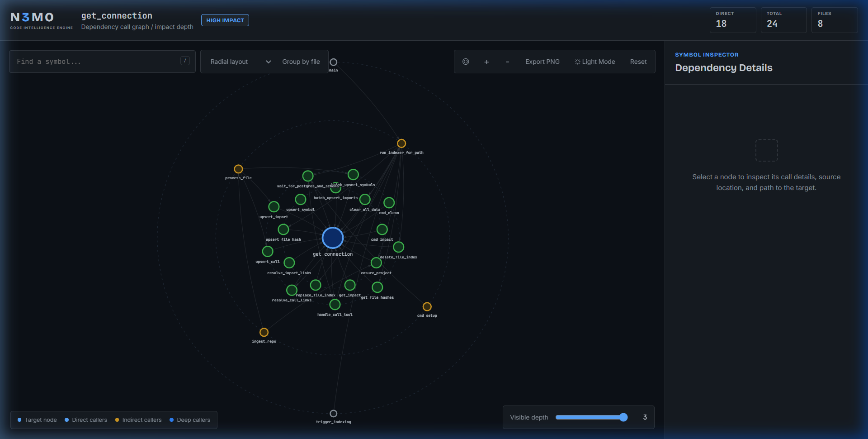Focus the Find a symbol search field
The height and width of the screenshot is (439, 868).
[x=102, y=62]
